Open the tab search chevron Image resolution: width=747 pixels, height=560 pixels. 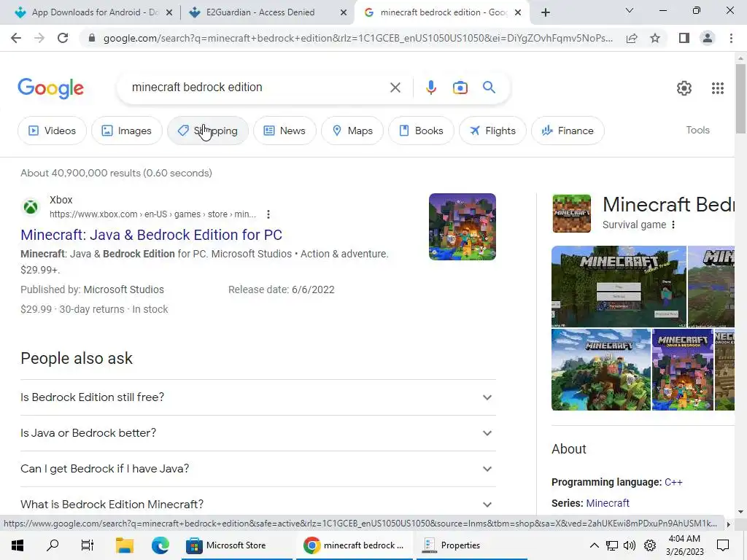click(630, 10)
